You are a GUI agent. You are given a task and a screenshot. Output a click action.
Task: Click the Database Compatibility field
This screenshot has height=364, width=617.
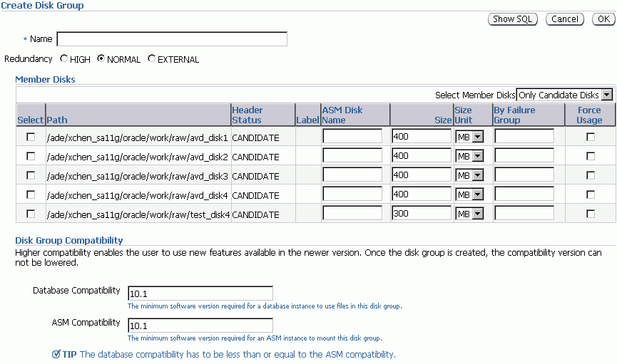(x=200, y=293)
